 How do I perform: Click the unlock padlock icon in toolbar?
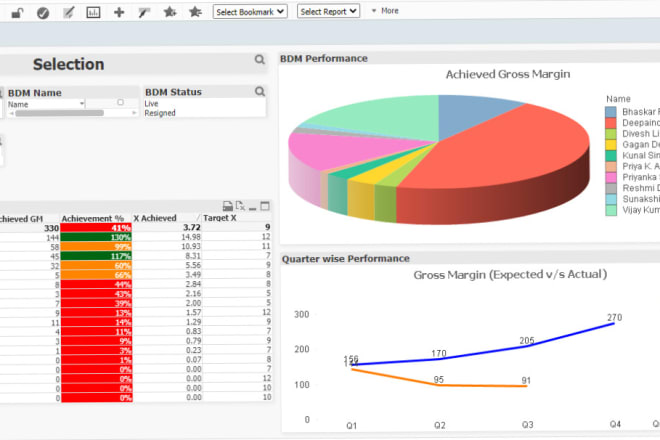point(17,13)
